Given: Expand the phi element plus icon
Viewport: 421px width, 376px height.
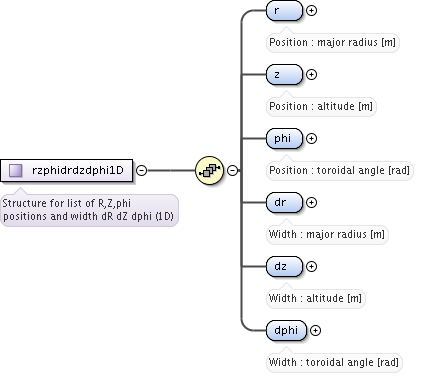Looking at the screenshot, I should coord(311,138).
